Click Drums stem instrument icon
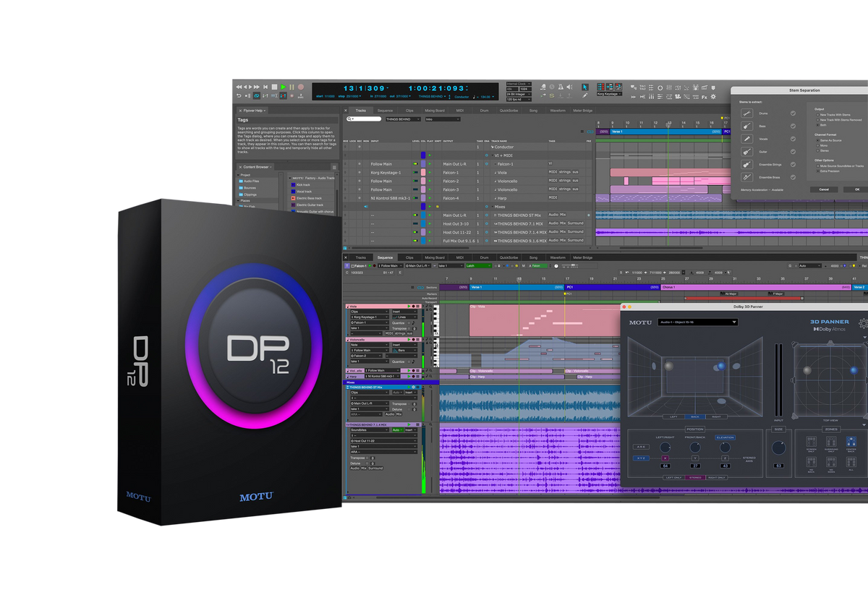This screenshot has height=595, width=868. click(x=747, y=114)
